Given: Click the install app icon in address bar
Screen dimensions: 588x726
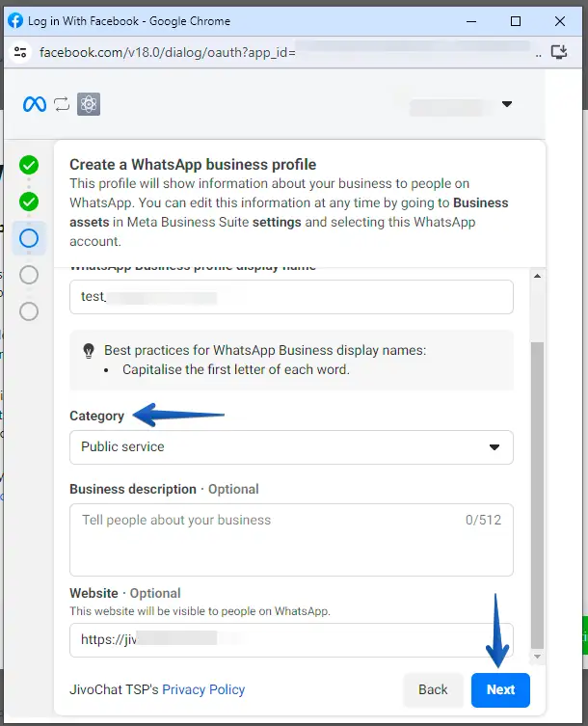Looking at the screenshot, I should (x=558, y=52).
